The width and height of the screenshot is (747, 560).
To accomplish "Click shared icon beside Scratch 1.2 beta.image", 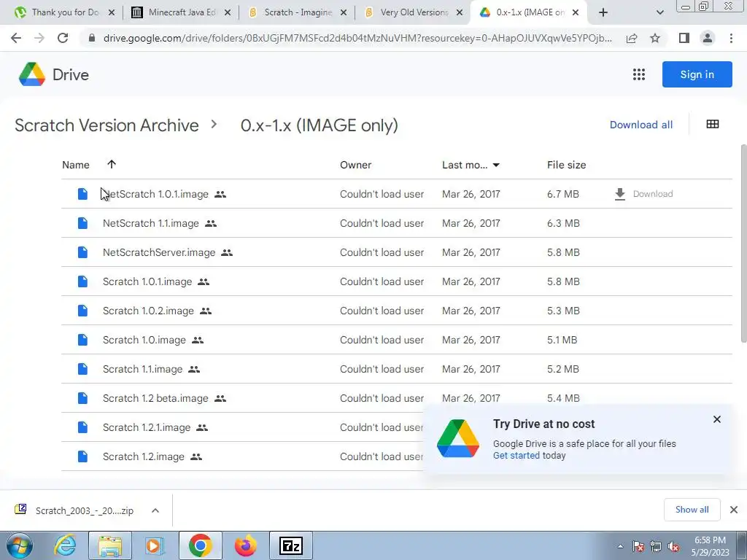I will pos(220,399).
